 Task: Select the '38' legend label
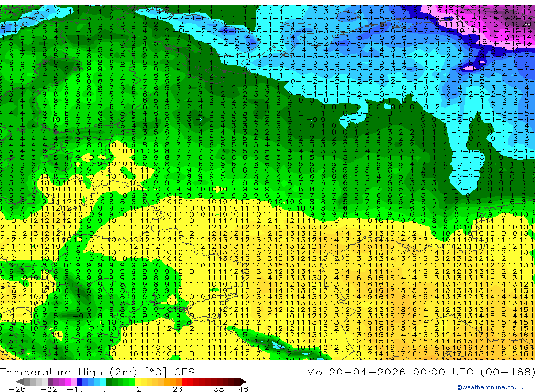point(219,389)
